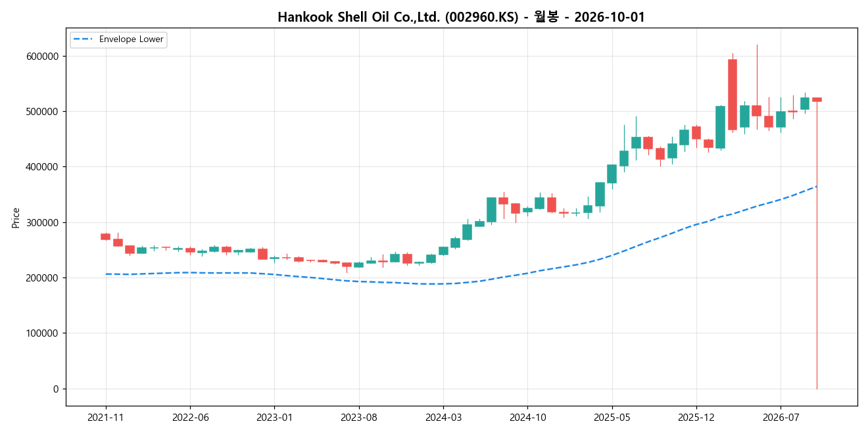Click the 0 y-axis tick label
Image resolution: width=868 pixels, height=434 pixels.
coord(57,389)
